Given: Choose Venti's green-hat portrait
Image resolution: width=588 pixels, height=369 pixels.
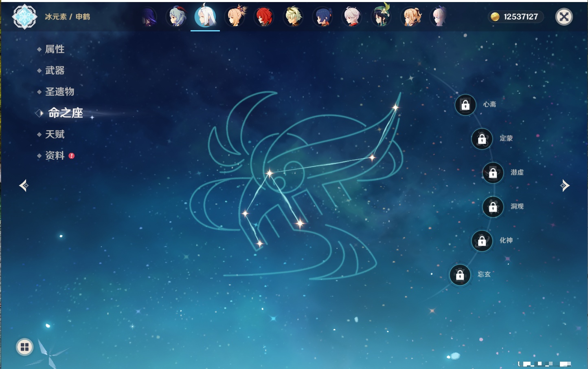Looking at the screenshot, I should [x=381, y=16].
